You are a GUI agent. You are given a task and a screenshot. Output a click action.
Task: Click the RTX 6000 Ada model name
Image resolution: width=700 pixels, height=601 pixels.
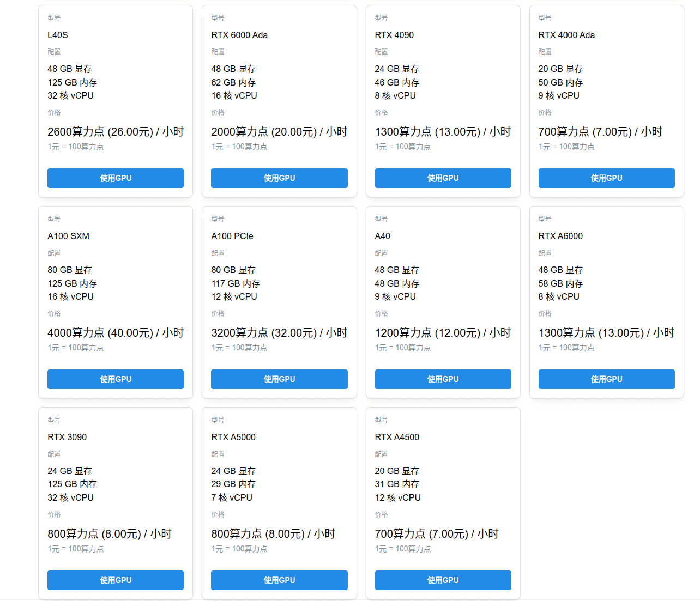[239, 35]
